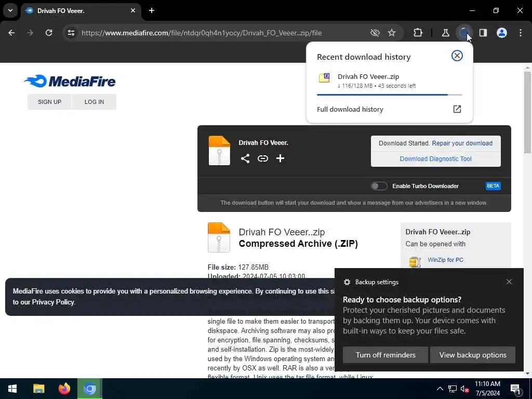This screenshot has width=532, height=399.
Task: Bookmark this page with the star icon
Action: click(x=392, y=33)
